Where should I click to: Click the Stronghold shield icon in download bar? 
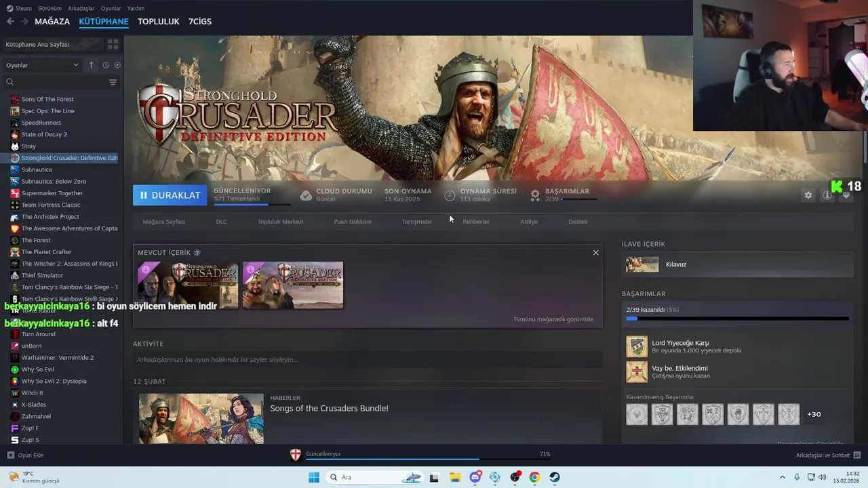tap(296, 455)
